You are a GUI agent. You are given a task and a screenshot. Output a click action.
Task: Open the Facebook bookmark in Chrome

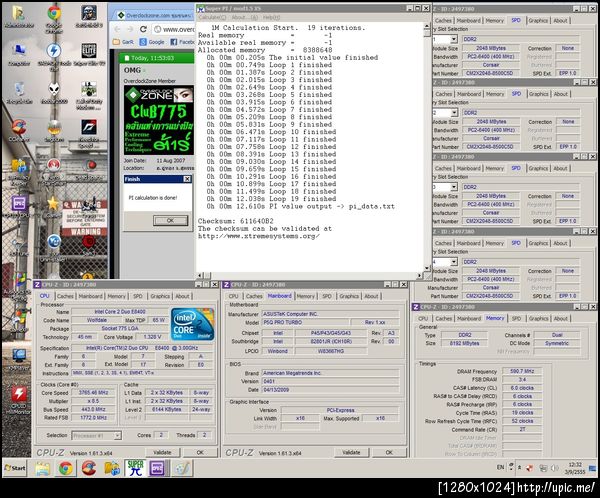pyautogui.click(x=182, y=42)
